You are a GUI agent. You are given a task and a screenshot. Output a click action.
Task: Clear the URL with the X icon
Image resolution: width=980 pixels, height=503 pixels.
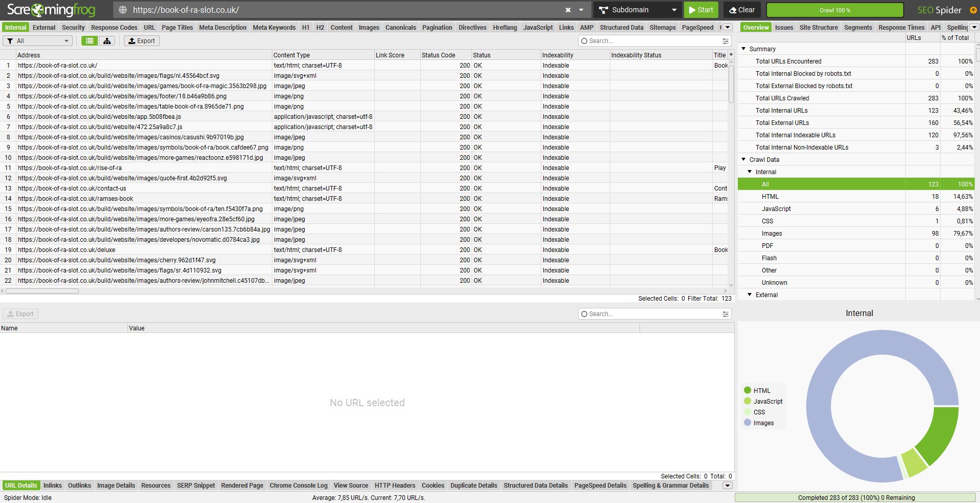(x=568, y=10)
